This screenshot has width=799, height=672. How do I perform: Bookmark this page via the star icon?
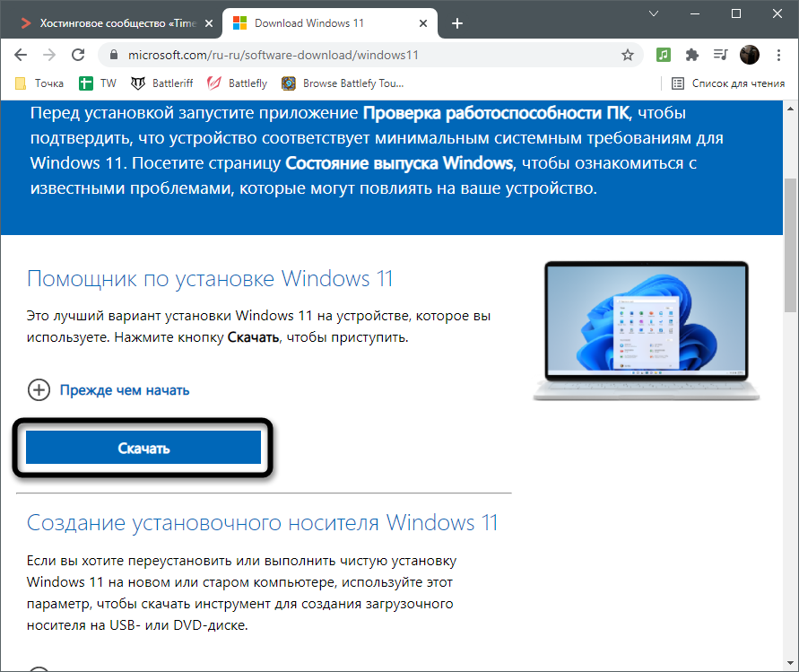pos(628,55)
